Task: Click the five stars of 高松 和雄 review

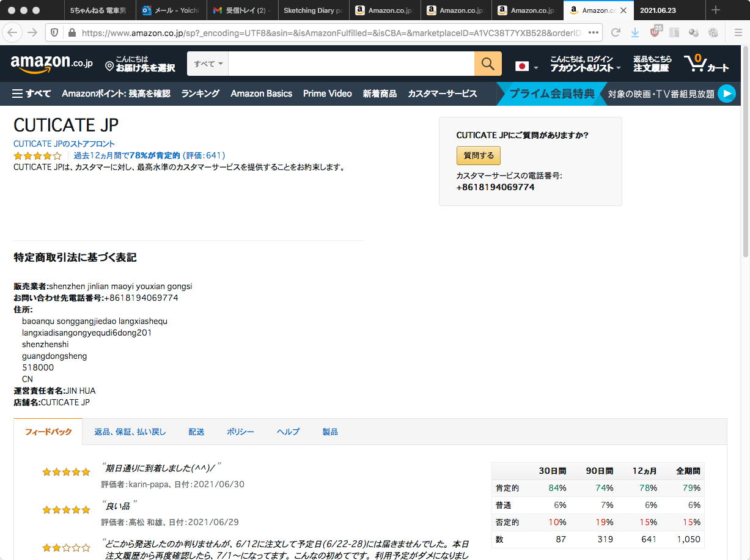Action: pos(66,510)
